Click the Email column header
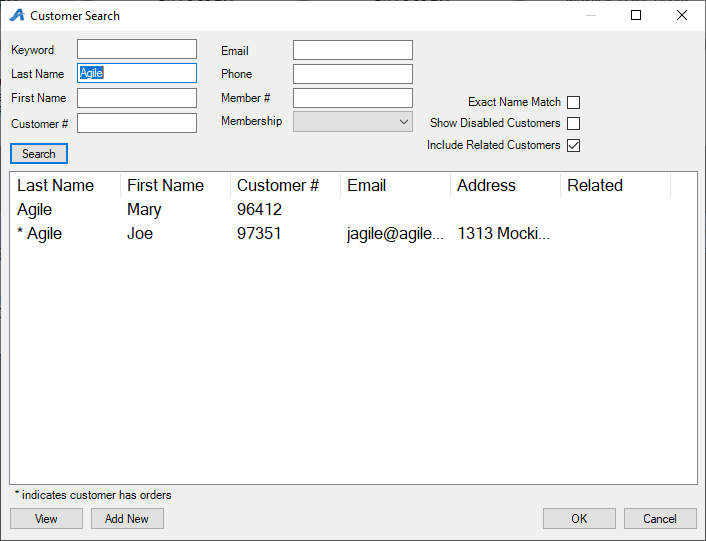 [x=395, y=185]
